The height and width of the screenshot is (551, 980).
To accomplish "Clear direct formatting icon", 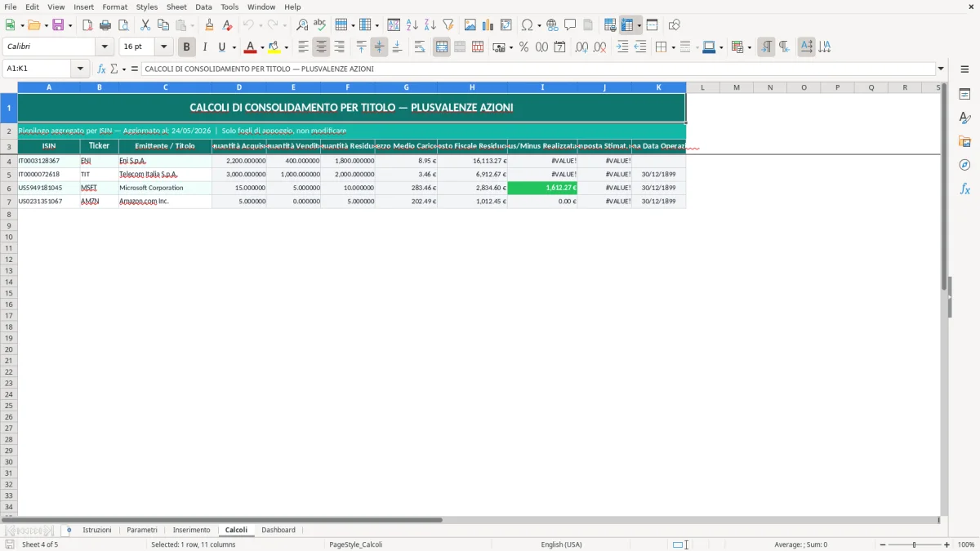I will pyautogui.click(x=227, y=25).
